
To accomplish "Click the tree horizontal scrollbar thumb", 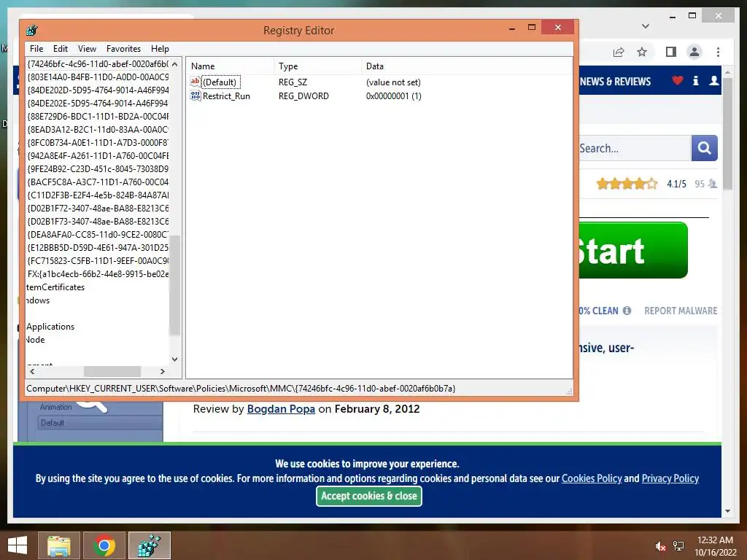I will 112,371.
